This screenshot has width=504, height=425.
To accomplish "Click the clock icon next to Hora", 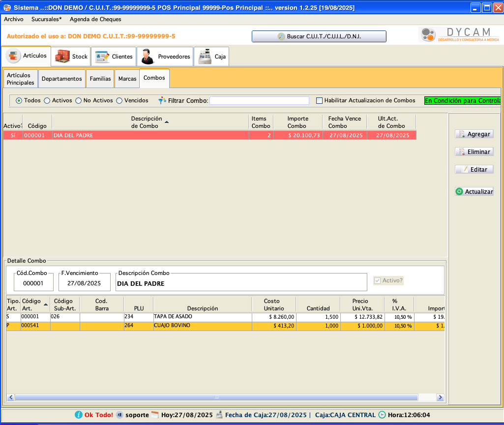I will [x=382, y=415].
